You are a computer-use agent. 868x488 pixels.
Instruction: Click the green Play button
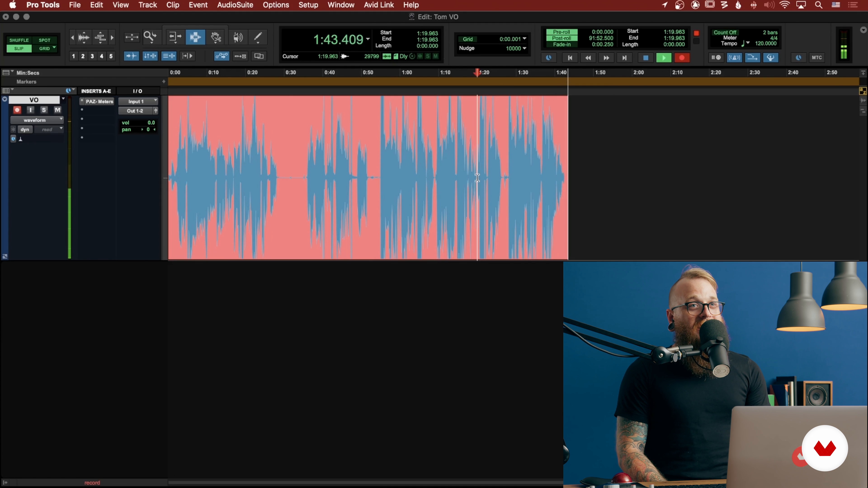[664, 58]
